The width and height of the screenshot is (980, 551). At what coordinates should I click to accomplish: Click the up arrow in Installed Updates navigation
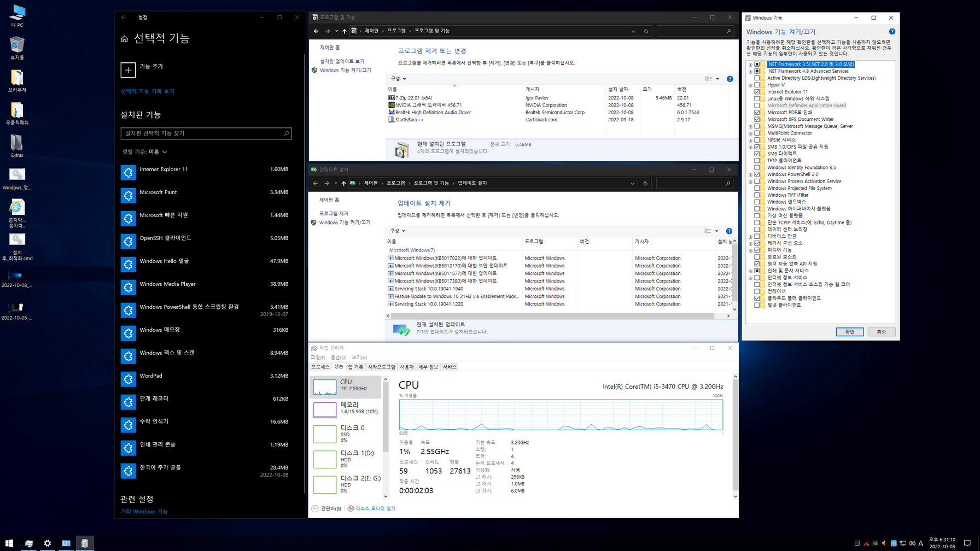coord(343,184)
